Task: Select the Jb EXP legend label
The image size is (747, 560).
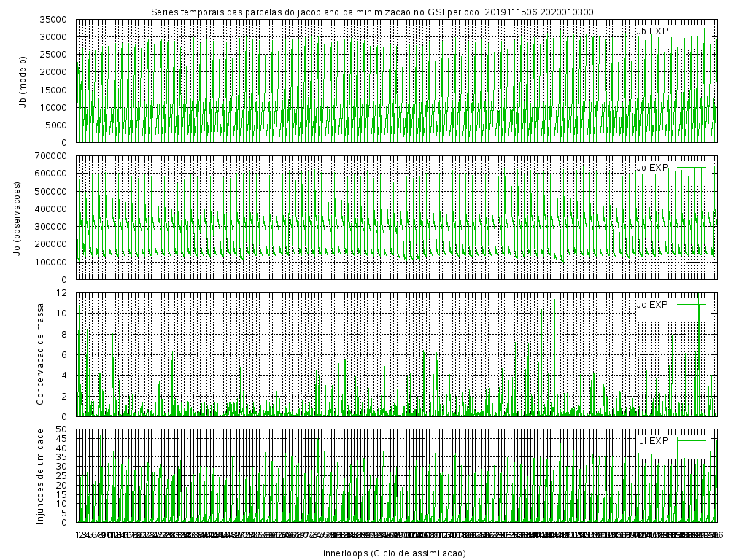Action: click(652, 31)
